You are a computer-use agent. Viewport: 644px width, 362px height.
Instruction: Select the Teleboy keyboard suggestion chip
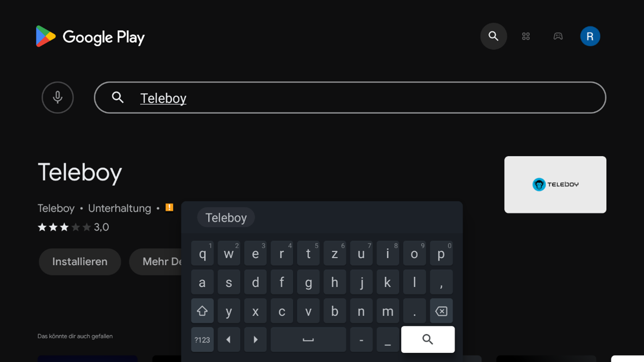226,218
